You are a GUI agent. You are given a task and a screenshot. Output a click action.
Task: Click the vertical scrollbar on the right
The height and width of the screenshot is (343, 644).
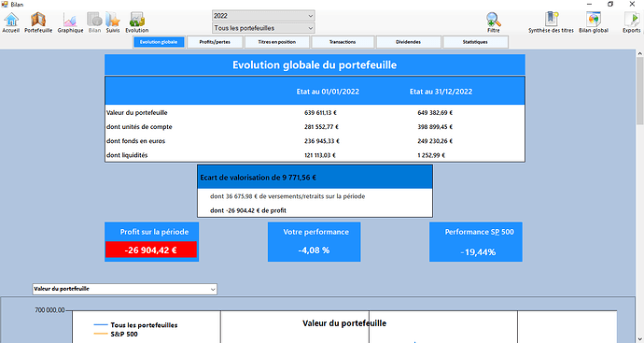tap(640, 91)
